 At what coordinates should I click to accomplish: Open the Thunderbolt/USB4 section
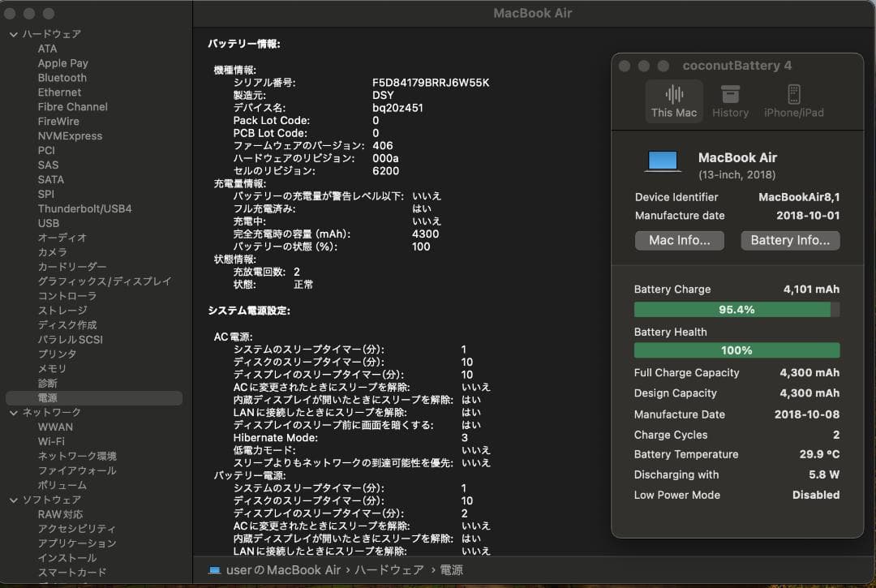83,208
